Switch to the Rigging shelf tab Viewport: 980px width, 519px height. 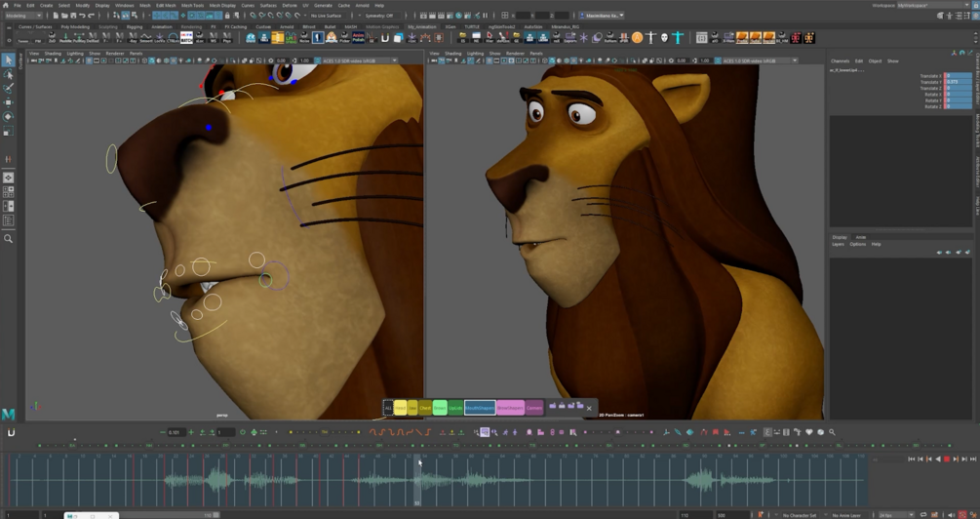(135, 27)
